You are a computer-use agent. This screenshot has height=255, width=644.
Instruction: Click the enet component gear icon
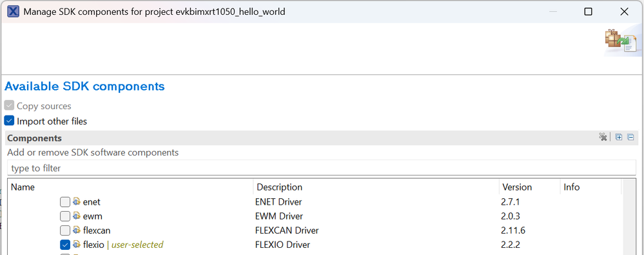77,201
